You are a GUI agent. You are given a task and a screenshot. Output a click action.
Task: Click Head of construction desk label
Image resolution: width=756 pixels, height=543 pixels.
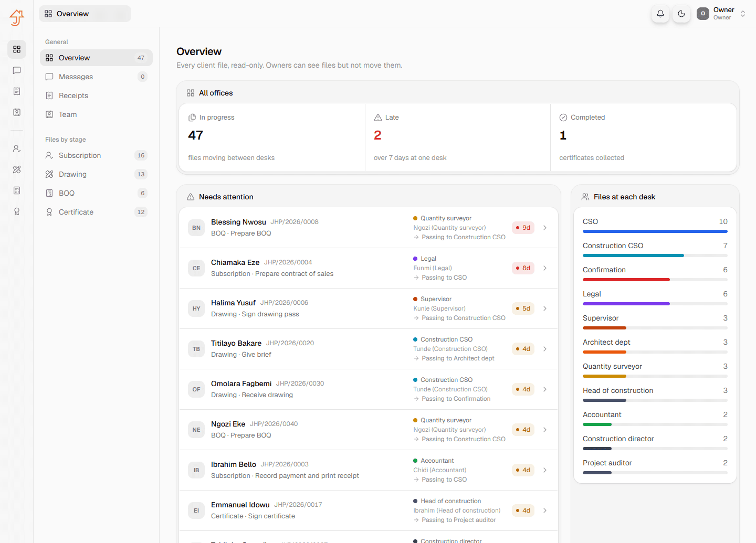pyautogui.click(x=618, y=390)
